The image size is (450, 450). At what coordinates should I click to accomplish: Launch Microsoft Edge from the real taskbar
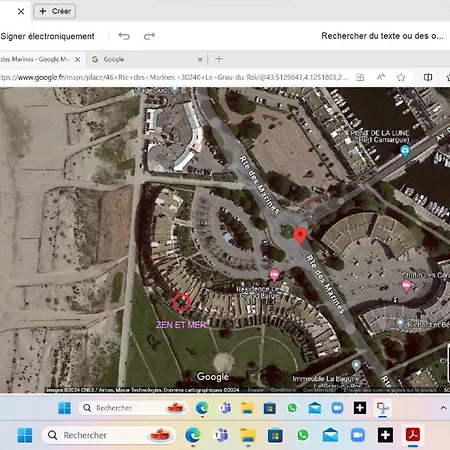tap(192, 435)
